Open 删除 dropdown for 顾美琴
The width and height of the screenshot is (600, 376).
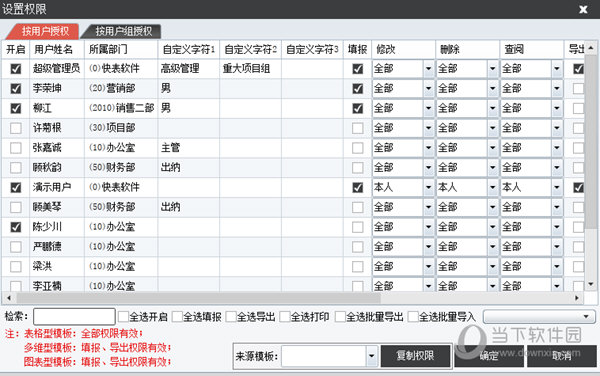(493, 207)
